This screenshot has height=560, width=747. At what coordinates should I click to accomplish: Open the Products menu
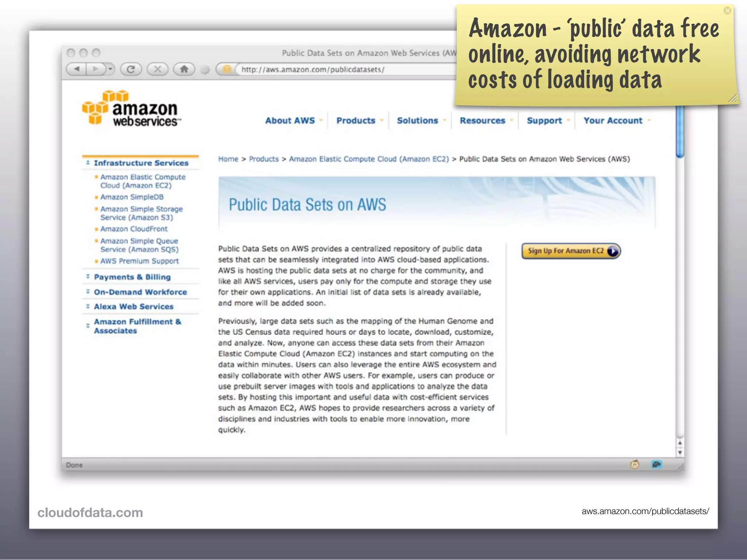coord(359,121)
